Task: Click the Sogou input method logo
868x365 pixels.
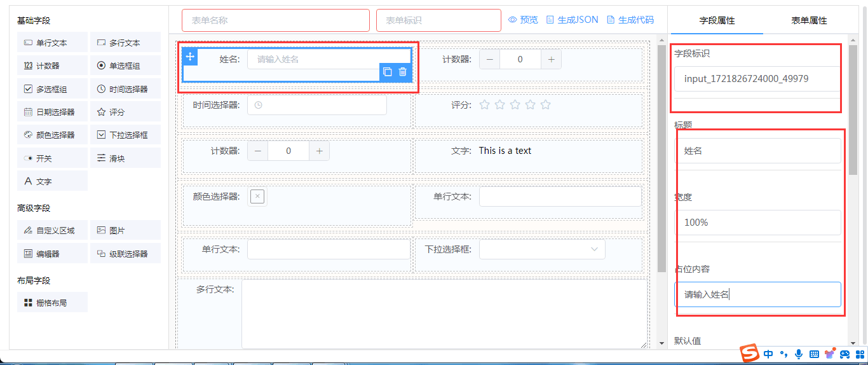Action: 750,353
